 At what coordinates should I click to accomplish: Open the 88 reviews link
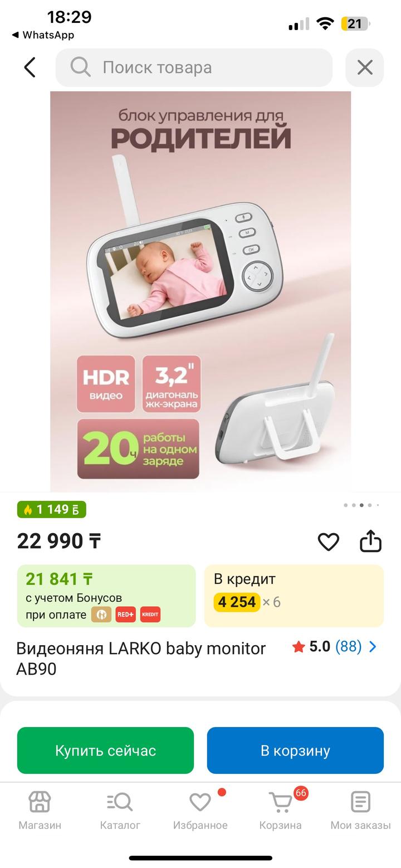click(348, 646)
